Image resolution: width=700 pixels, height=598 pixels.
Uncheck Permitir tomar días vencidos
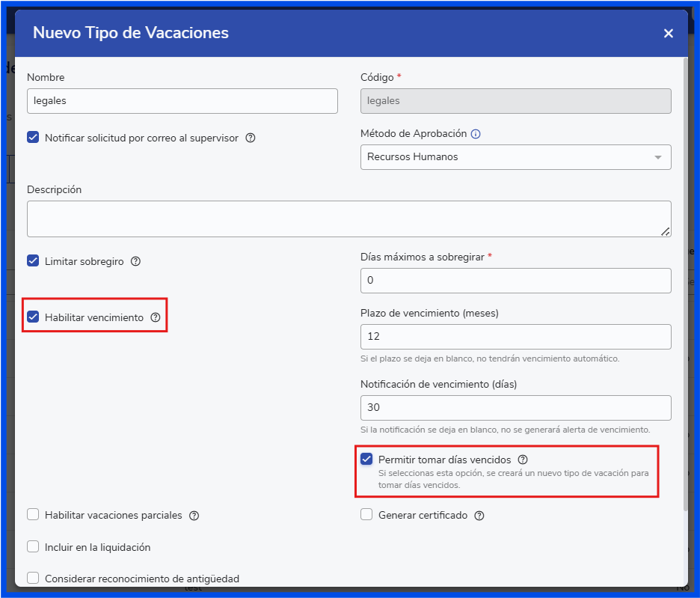coord(366,460)
